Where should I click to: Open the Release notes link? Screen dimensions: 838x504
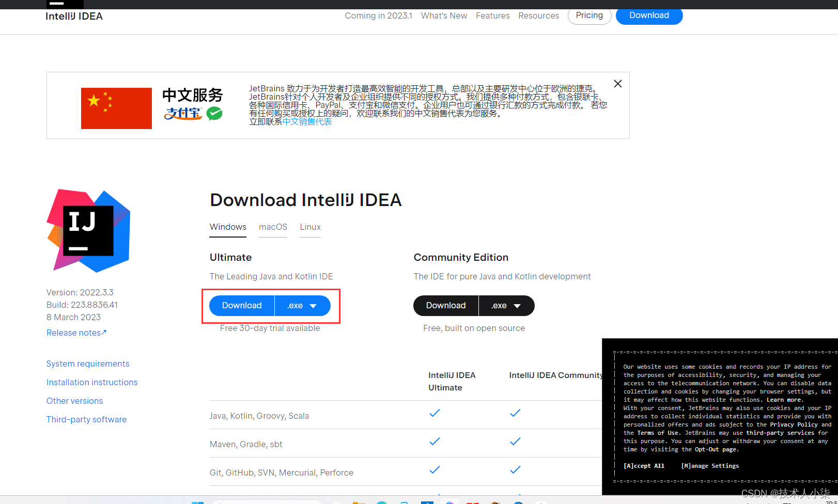point(76,333)
